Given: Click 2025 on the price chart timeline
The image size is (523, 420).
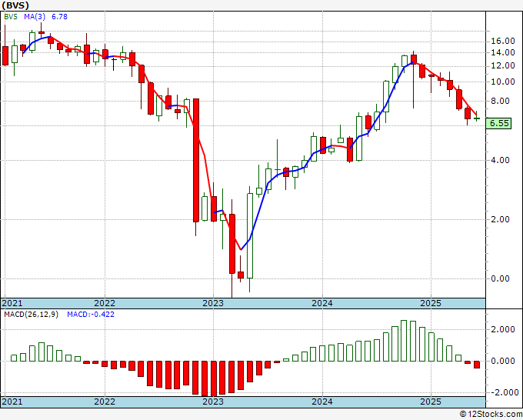Looking at the screenshot, I should click(x=431, y=303).
